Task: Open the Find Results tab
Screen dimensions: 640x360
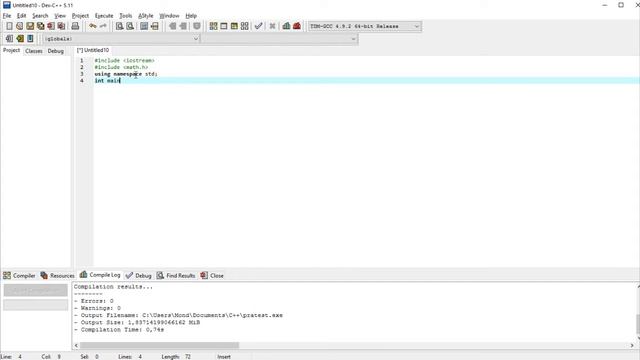Action: tap(176, 276)
